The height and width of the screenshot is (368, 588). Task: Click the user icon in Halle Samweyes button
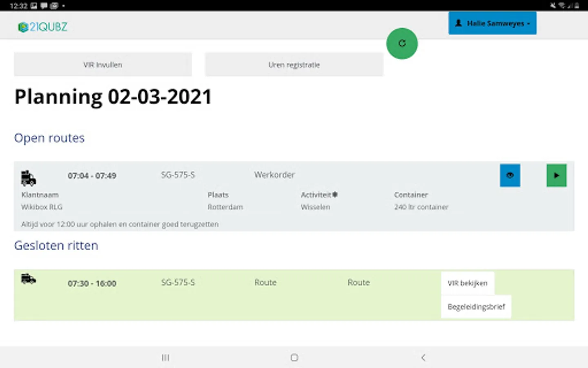(x=459, y=23)
